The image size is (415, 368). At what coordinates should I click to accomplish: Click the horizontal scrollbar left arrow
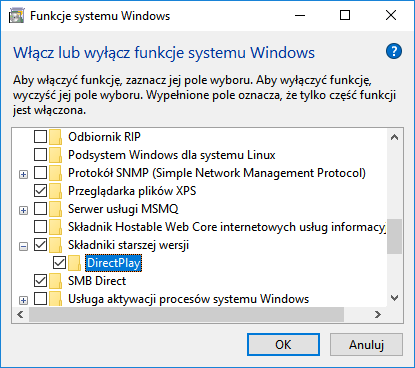coord(21,314)
